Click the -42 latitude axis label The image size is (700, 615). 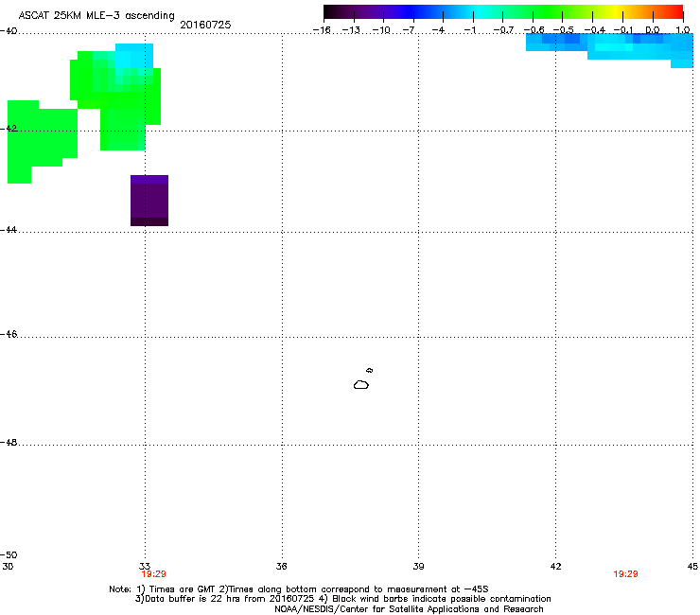pyautogui.click(x=9, y=129)
